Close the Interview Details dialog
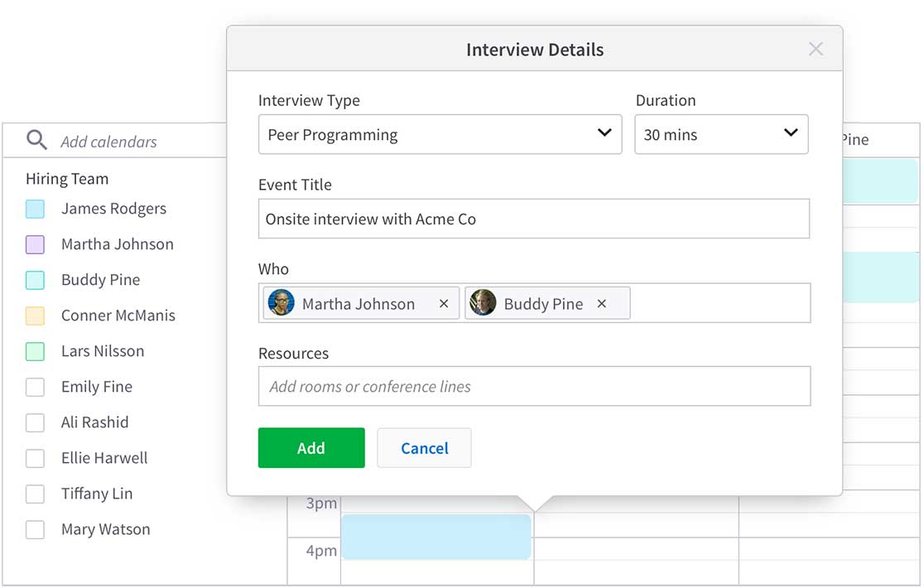 (816, 49)
